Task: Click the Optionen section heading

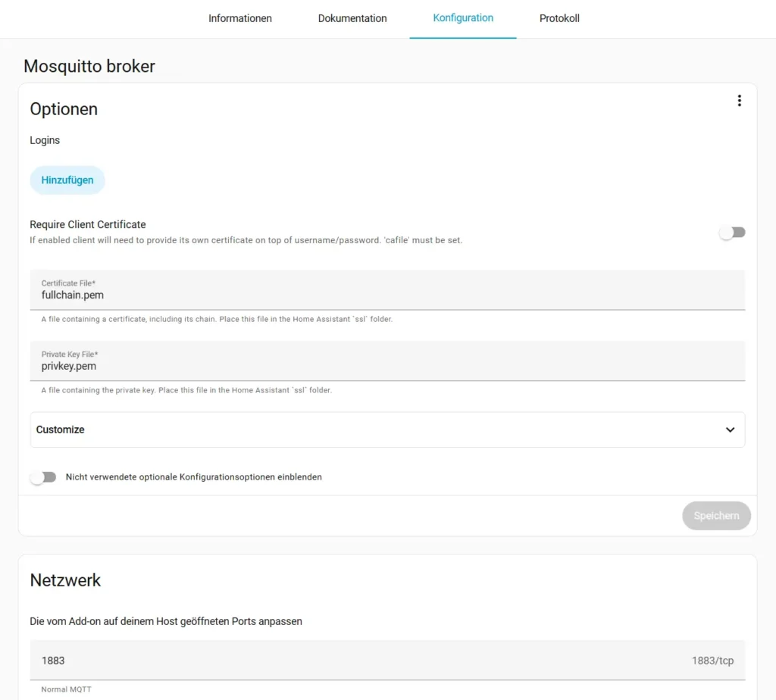Action: 64,109
